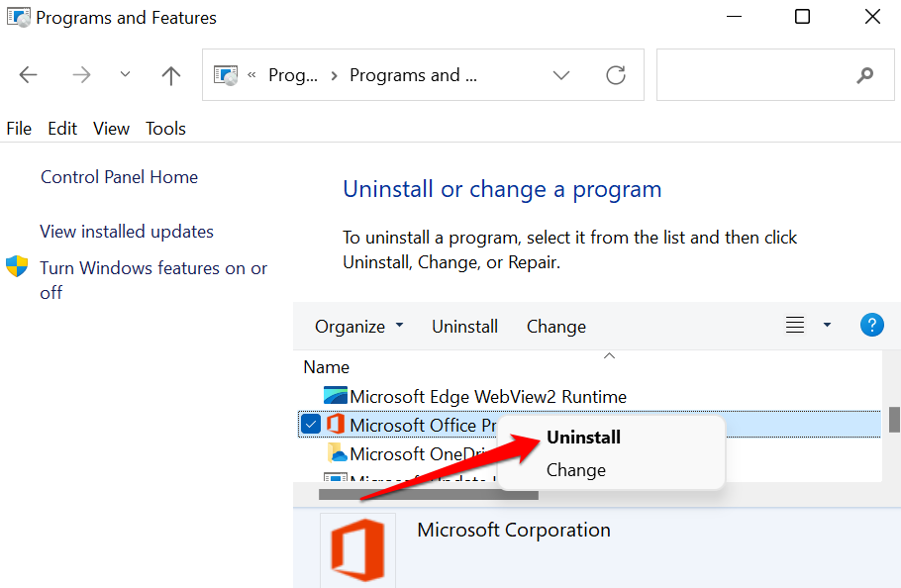Open the Recent locations dropdown arrow

[x=125, y=75]
